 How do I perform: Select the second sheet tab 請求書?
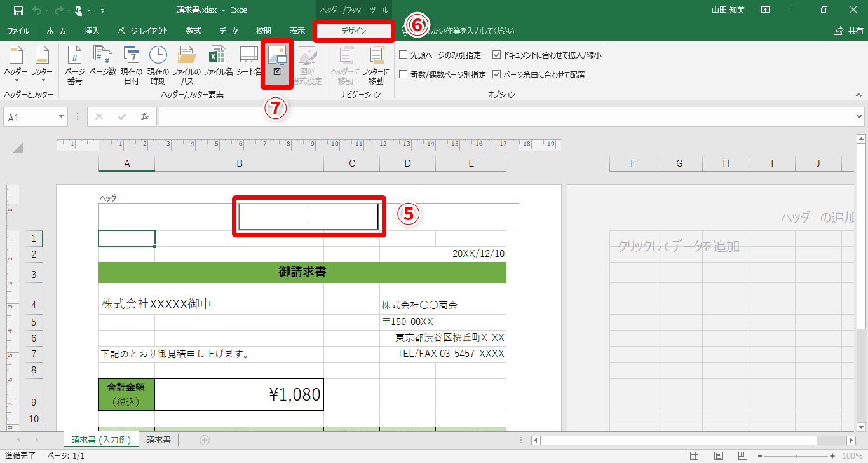click(158, 439)
